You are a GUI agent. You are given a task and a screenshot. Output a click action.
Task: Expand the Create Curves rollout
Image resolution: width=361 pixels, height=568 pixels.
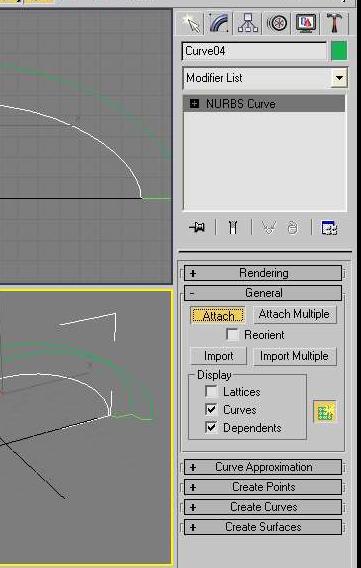[263, 507]
